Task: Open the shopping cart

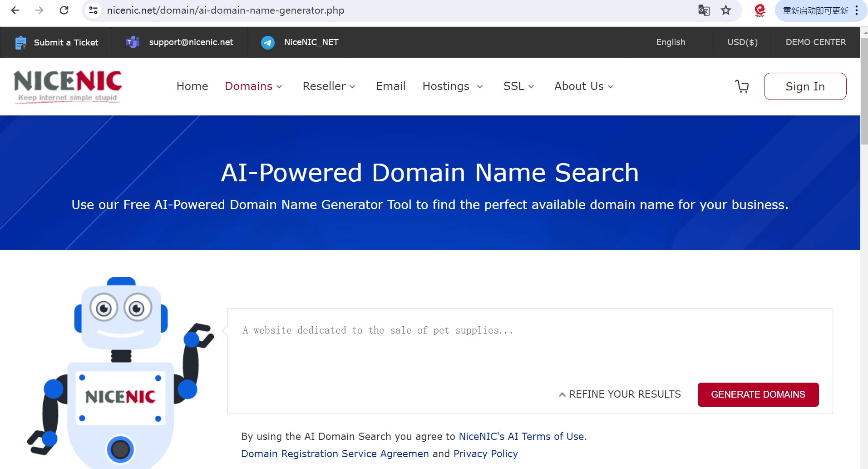Action: 742,86
